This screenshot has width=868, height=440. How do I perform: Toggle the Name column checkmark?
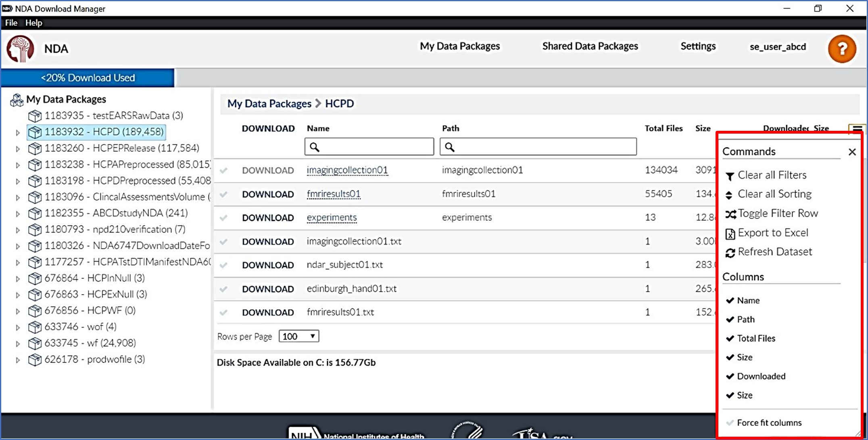pos(730,300)
